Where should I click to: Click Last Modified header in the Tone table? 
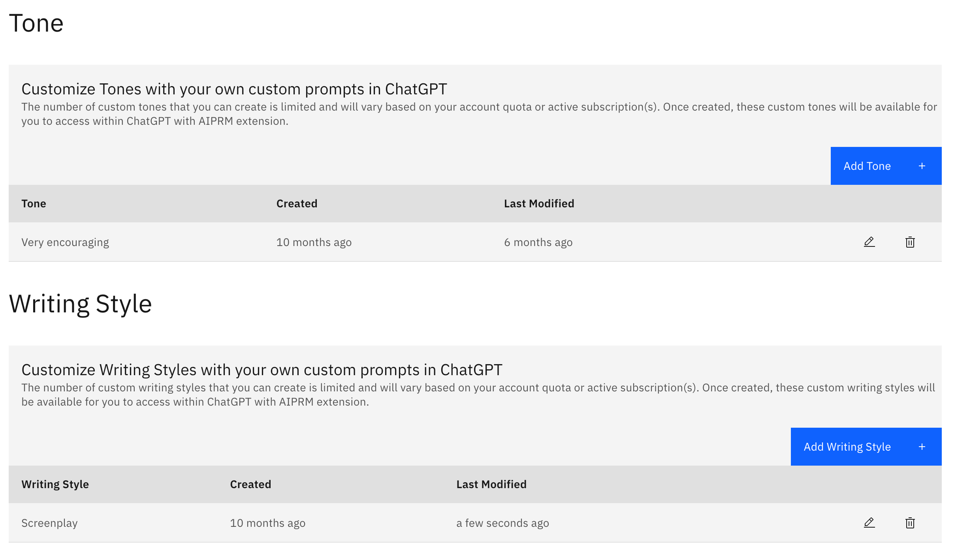pyautogui.click(x=539, y=203)
